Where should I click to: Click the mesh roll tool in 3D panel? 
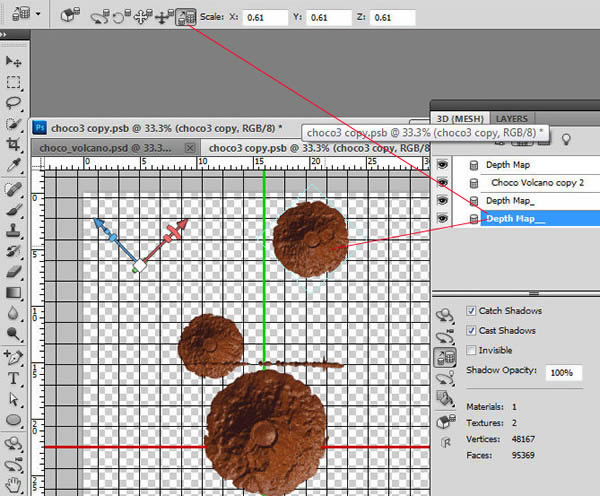(x=445, y=337)
